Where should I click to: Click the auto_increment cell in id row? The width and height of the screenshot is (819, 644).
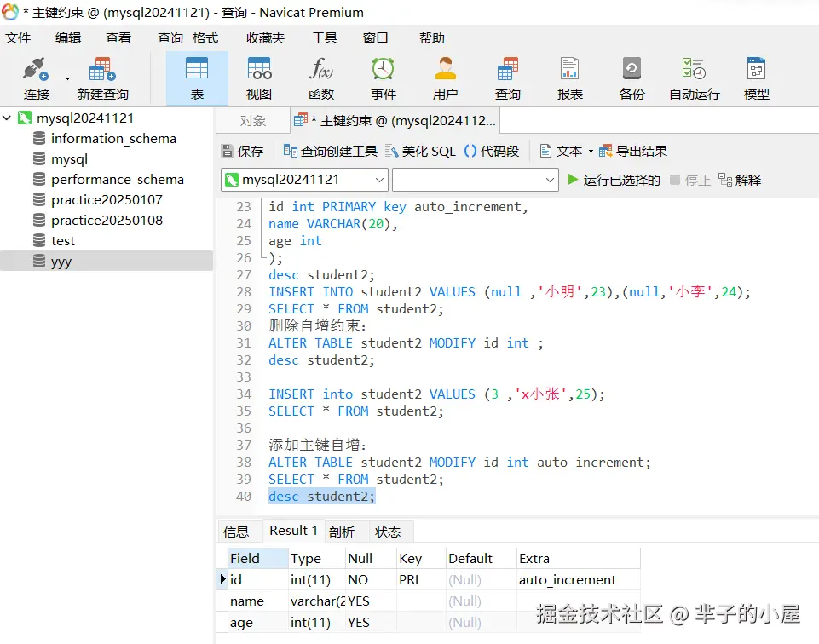[579, 580]
